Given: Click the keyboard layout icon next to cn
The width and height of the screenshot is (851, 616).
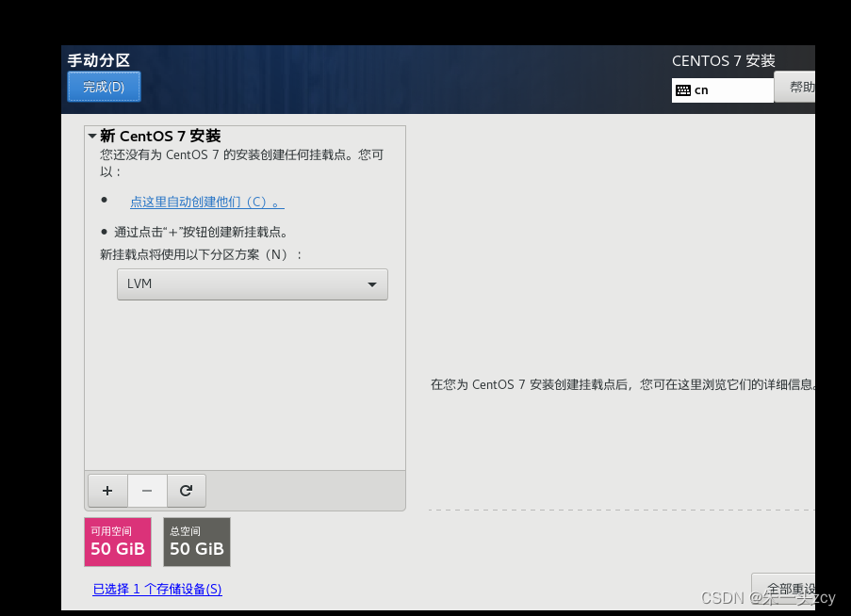Looking at the screenshot, I should click(683, 90).
